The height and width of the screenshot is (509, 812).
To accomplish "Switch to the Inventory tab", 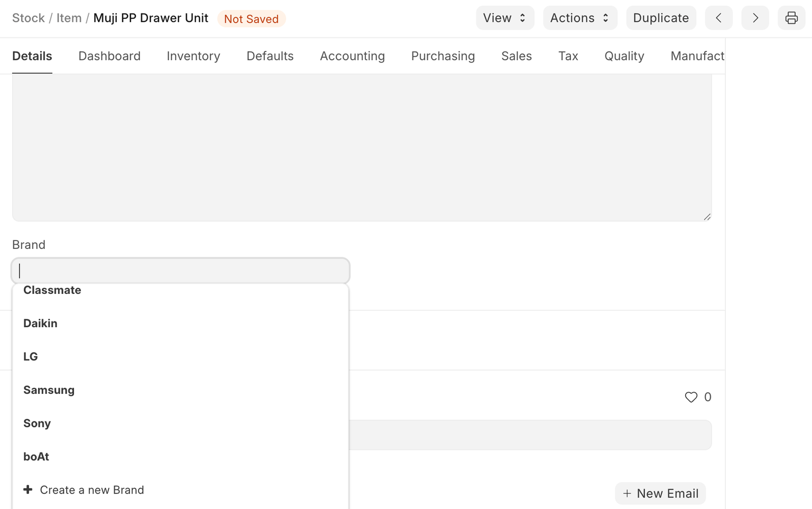I will [193, 56].
